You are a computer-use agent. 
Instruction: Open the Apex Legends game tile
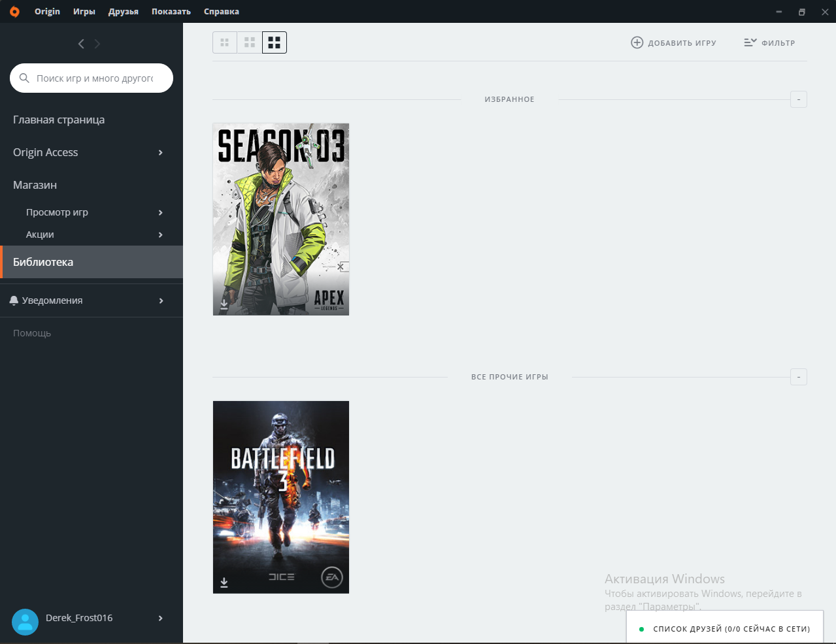[x=281, y=219]
